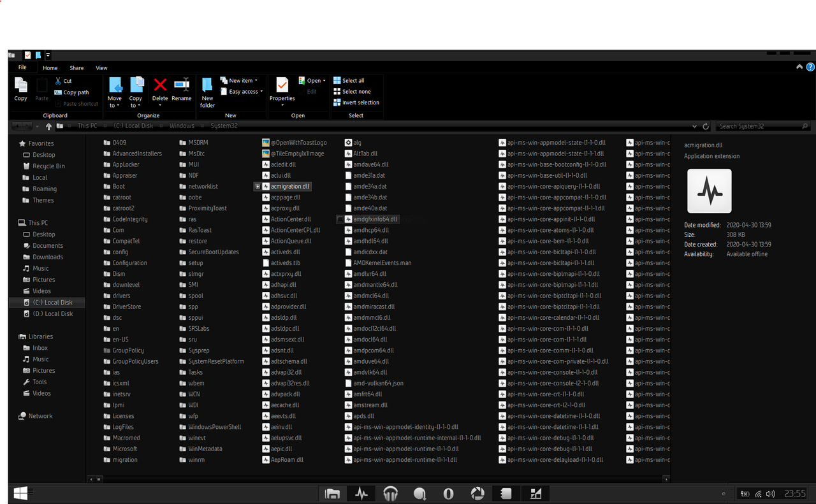
Task: Open the File Explorer icon on the taskbar
Action: (332, 493)
